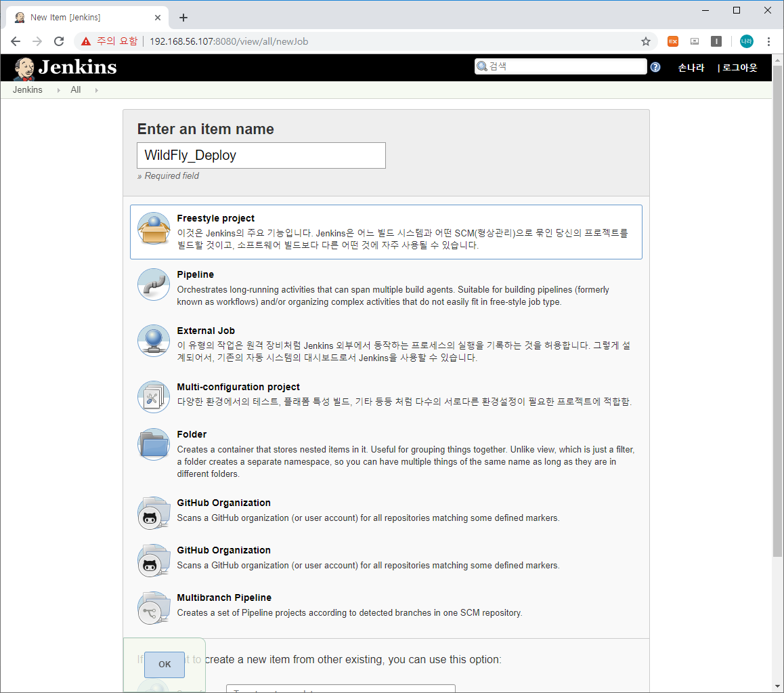The image size is (784, 693).
Task: Click the browser address bar URL
Action: pyautogui.click(x=229, y=41)
